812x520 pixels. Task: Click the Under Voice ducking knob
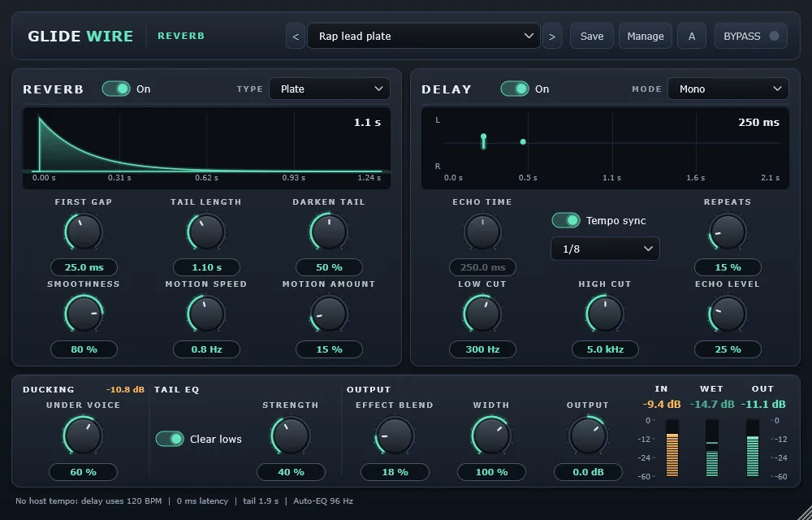click(x=83, y=435)
